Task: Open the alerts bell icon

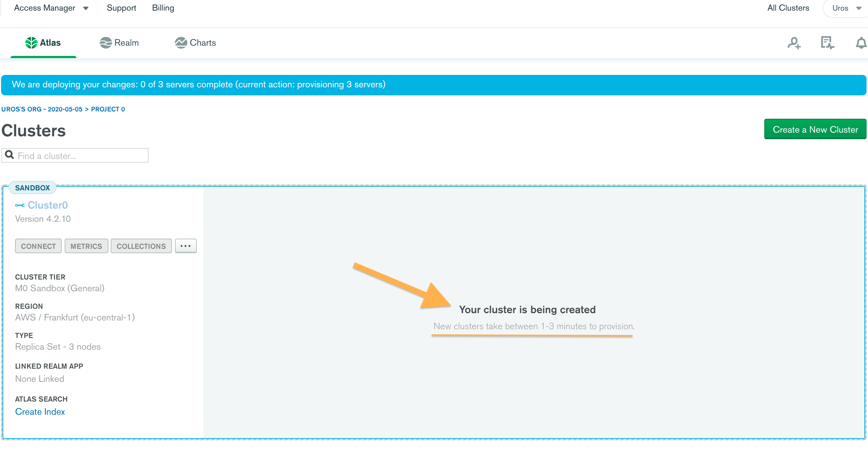Action: (861, 43)
